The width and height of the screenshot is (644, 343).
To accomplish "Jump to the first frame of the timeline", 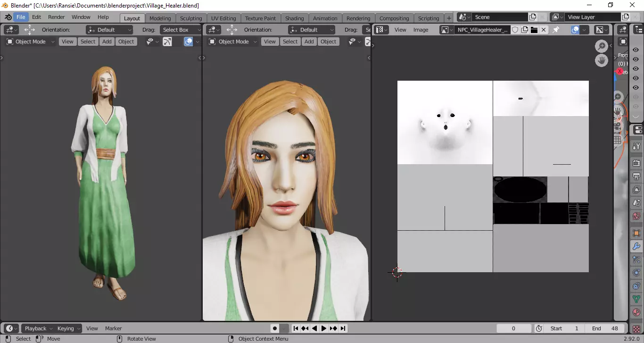I will pos(296,328).
